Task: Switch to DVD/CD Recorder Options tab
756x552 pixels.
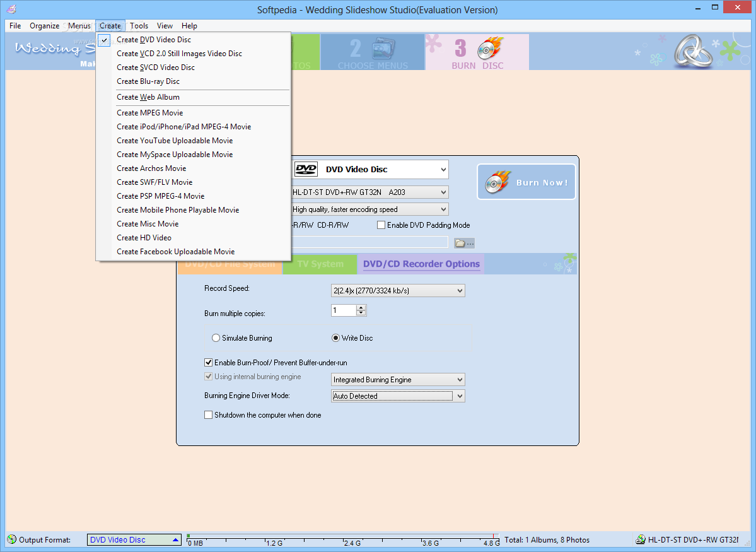Action: coord(421,264)
